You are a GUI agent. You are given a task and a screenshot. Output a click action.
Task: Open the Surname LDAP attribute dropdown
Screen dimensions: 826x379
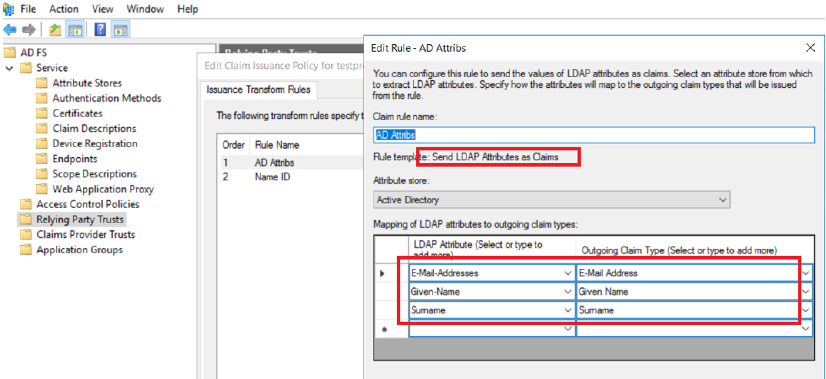[567, 310]
